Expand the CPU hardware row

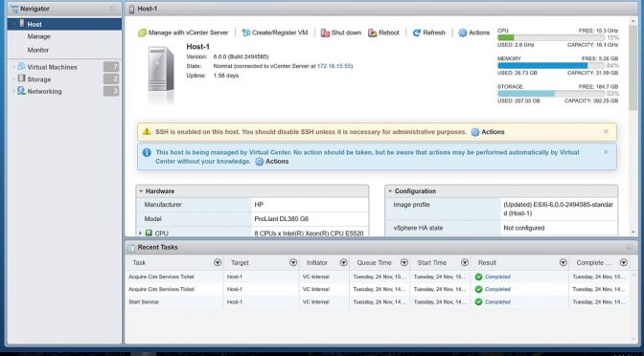140,234
